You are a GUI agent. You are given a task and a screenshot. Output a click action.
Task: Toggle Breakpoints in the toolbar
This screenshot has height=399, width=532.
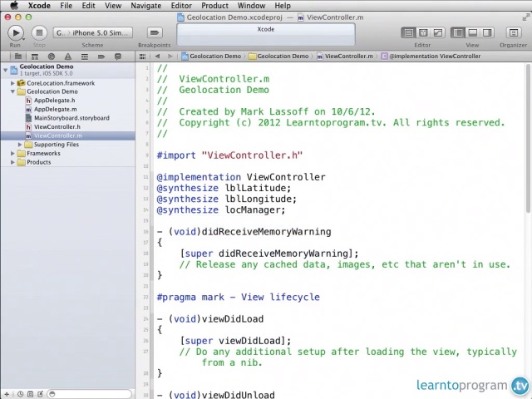click(155, 33)
